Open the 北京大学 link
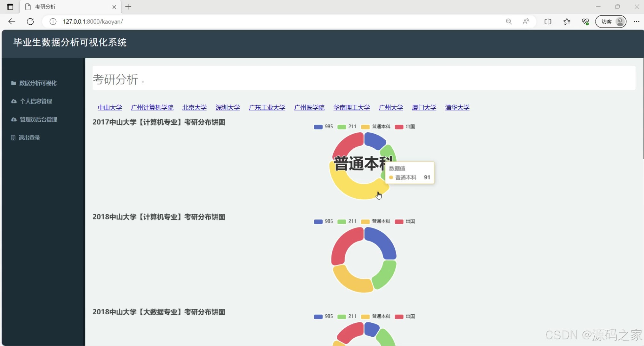The width and height of the screenshot is (644, 346). click(194, 107)
